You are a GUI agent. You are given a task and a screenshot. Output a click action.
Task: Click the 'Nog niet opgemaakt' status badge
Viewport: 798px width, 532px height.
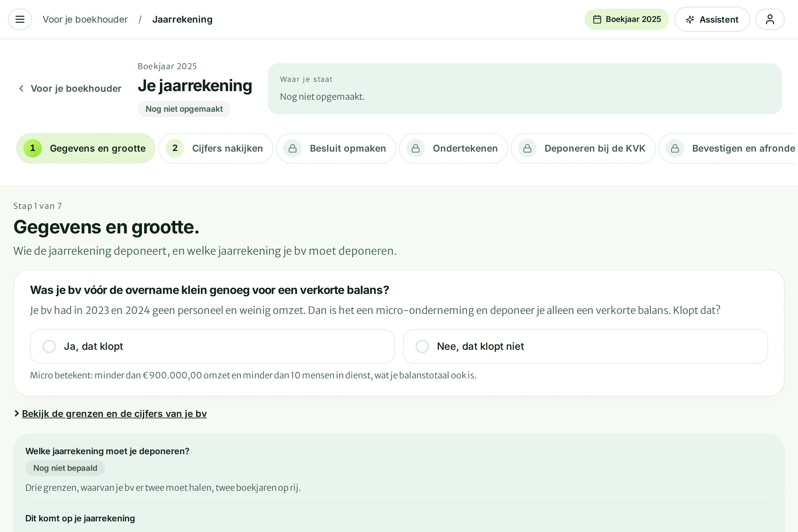(x=184, y=109)
